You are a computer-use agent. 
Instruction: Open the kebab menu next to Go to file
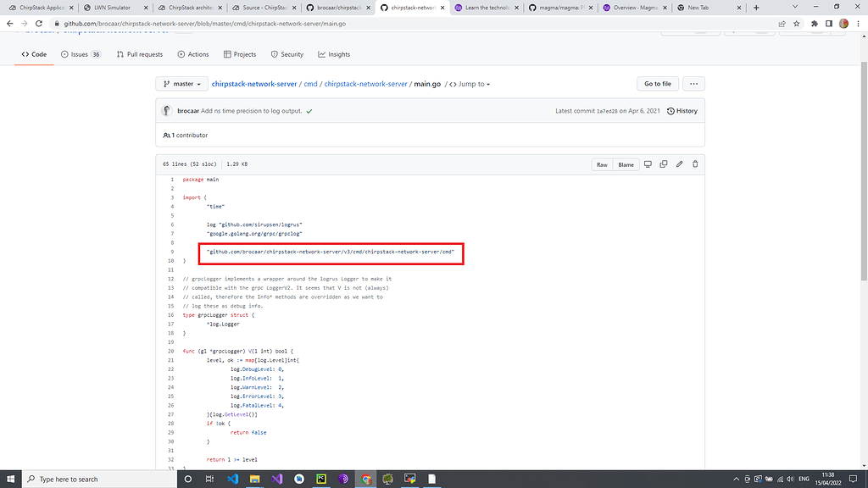point(693,84)
